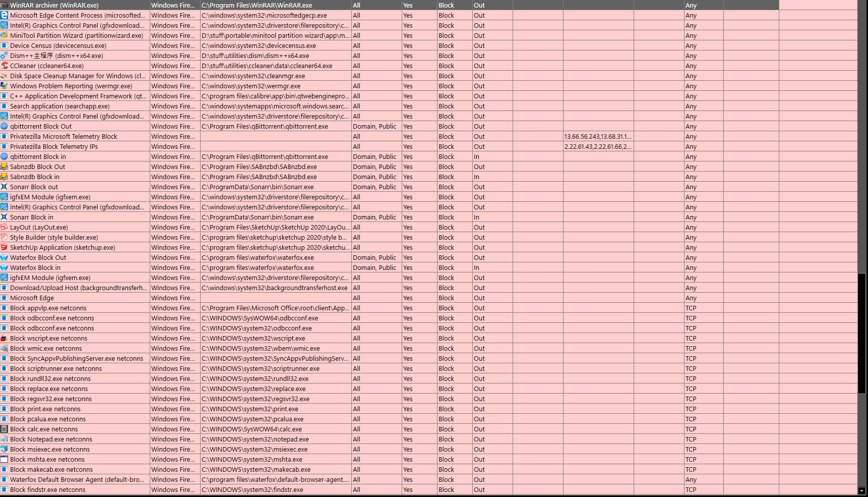
Task: Click 'Block SyncAppvPublishingServer.exe netconns' rule name
Action: (77, 358)
